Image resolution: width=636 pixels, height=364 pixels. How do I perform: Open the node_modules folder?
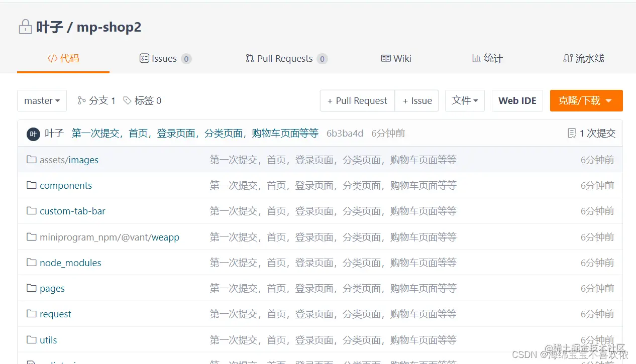(x=70, y=263)
